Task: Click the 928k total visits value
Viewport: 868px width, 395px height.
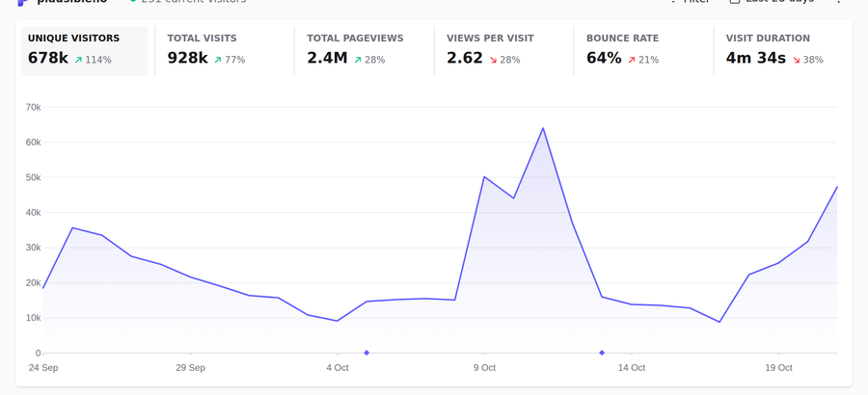Action: click(x=188, y=58)
